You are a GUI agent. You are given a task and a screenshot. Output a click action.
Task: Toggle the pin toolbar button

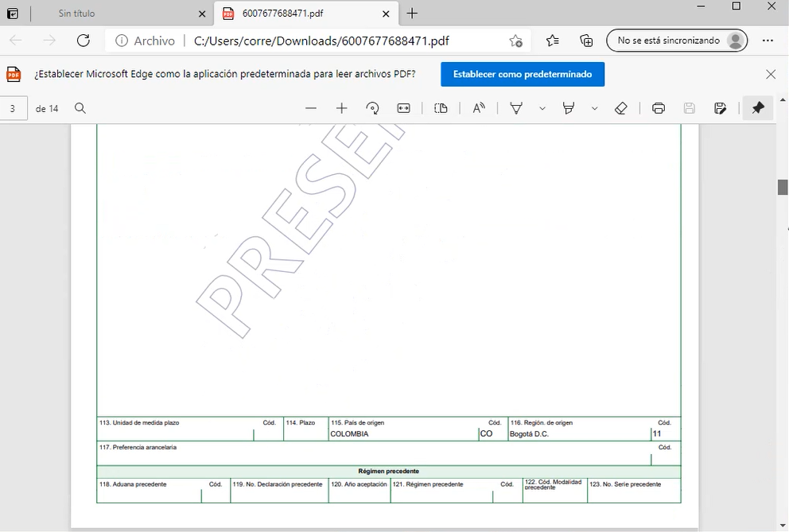click(758, 108)
